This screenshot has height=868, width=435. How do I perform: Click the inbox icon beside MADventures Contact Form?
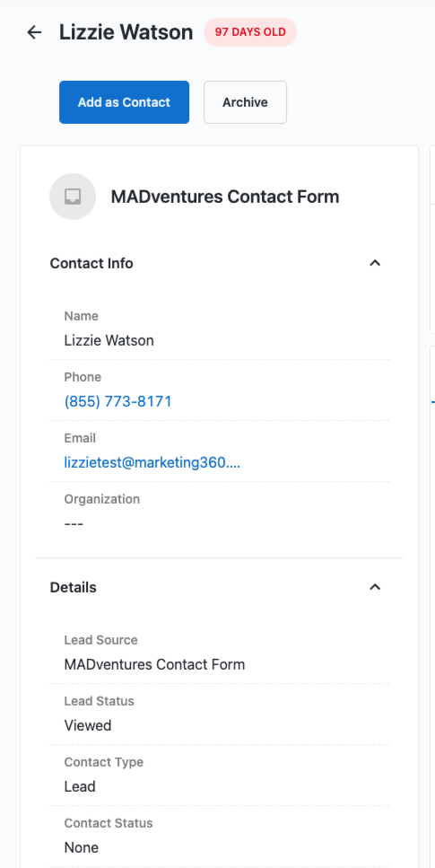coord(73,197)
